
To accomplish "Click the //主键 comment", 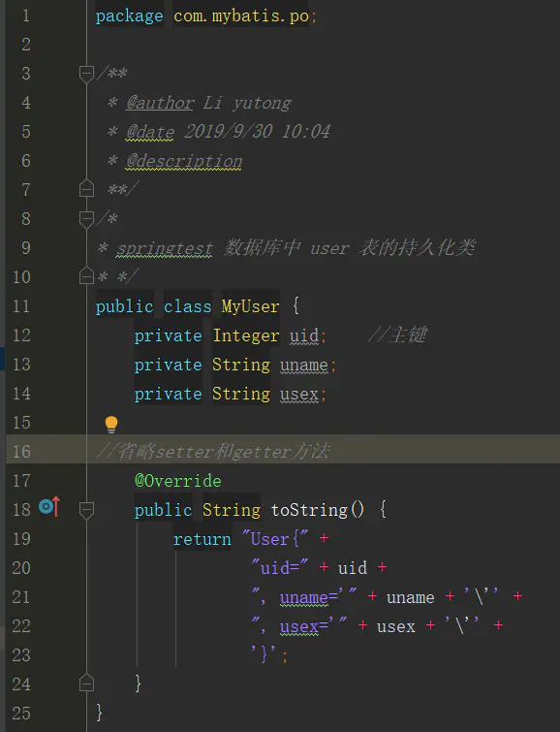I will [397, 335].
